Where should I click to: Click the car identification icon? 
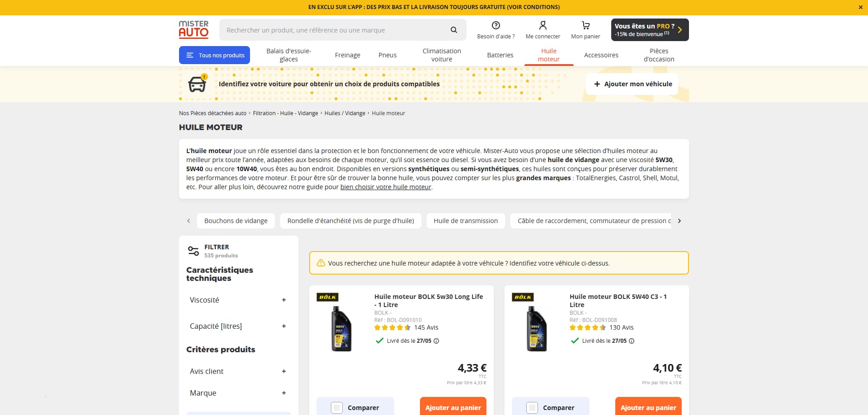point(197,84)
